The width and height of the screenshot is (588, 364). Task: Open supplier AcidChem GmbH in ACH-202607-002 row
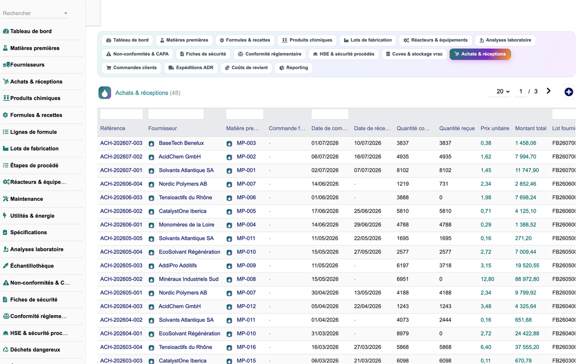[x=180, y=157]
